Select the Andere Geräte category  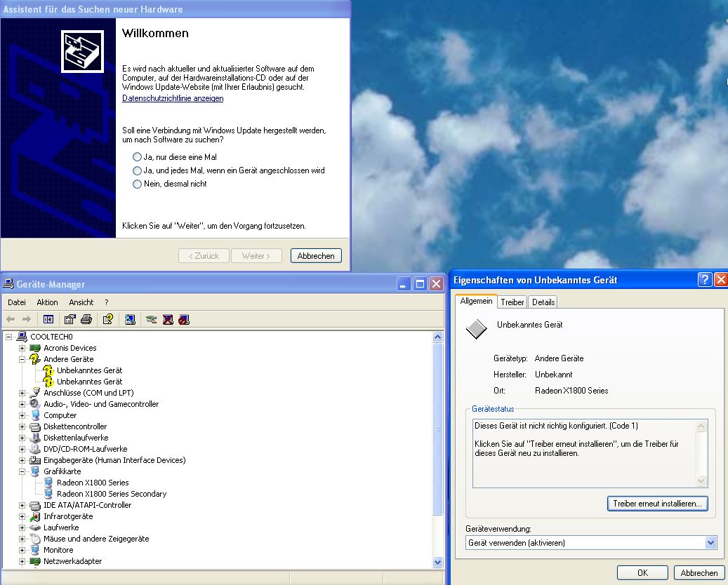tap(69, 359)
